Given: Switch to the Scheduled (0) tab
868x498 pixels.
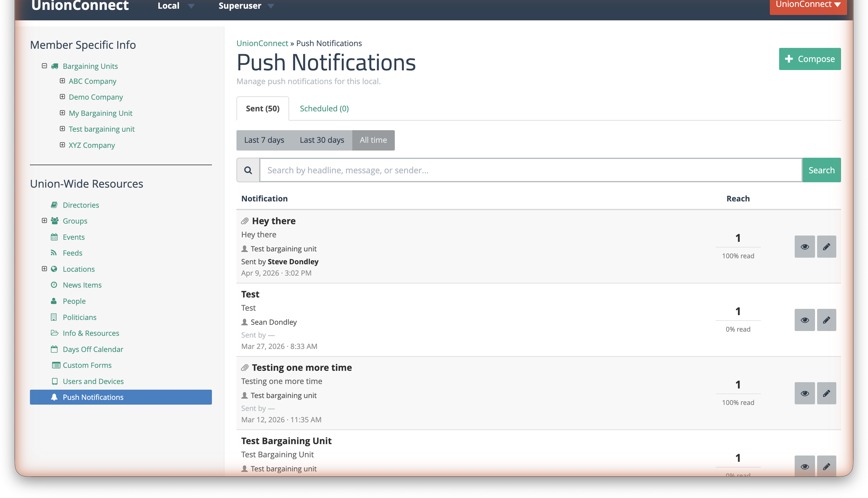Looking at the screenshot, I should (324, 108).
